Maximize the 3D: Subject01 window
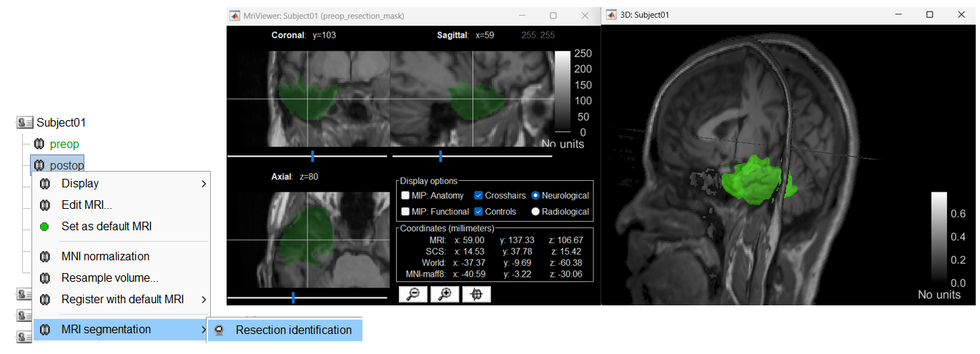Screen dimensions: 980x354 (x=929, y=15)
